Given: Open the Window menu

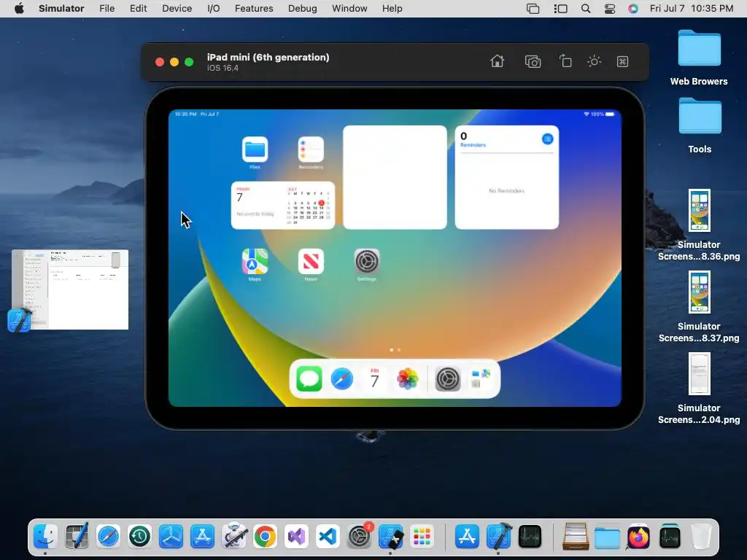Looking at the screenshot, I should click(x=349, y=9).
